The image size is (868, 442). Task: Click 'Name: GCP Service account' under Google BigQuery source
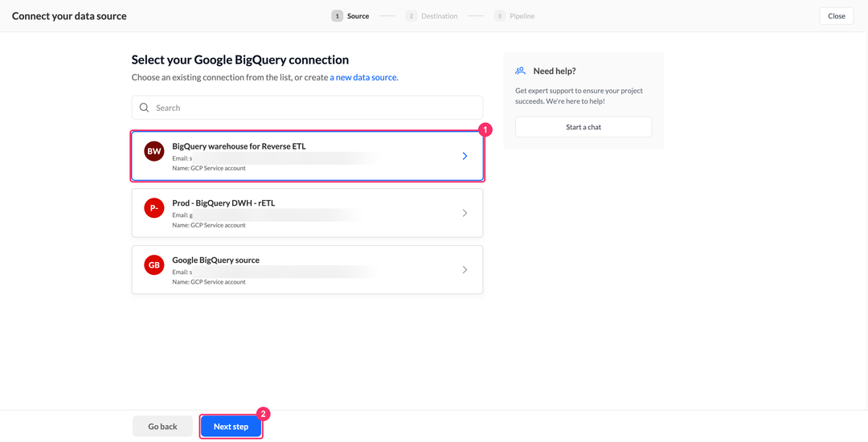[x=209, y=281]
